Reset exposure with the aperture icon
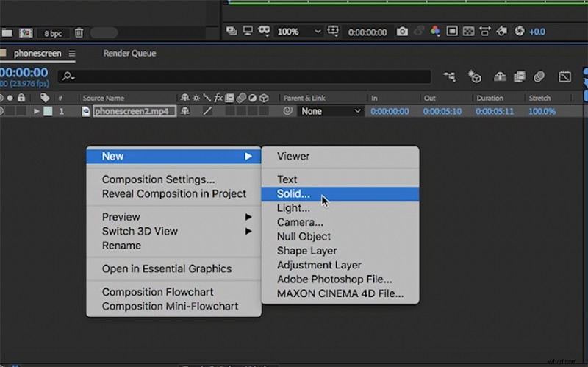The height and width of the screenshot is (367, 588). [x=520, y=31]
